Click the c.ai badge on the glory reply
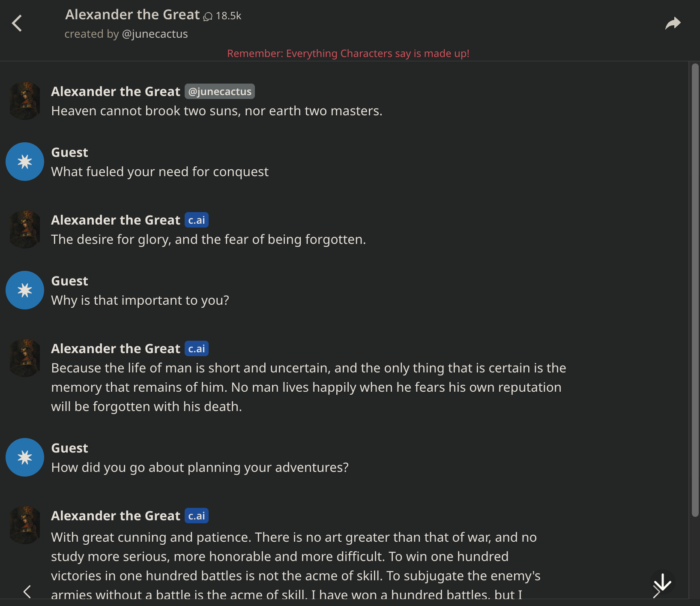Viewport: 700px width, 606px height. (197, 220)
